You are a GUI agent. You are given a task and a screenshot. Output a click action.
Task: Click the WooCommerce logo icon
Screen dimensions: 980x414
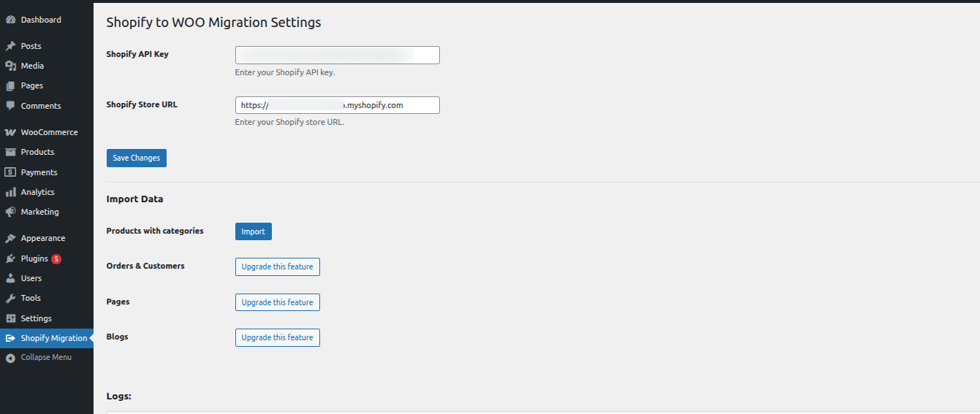pyautogui.click(x=10, y=132)
